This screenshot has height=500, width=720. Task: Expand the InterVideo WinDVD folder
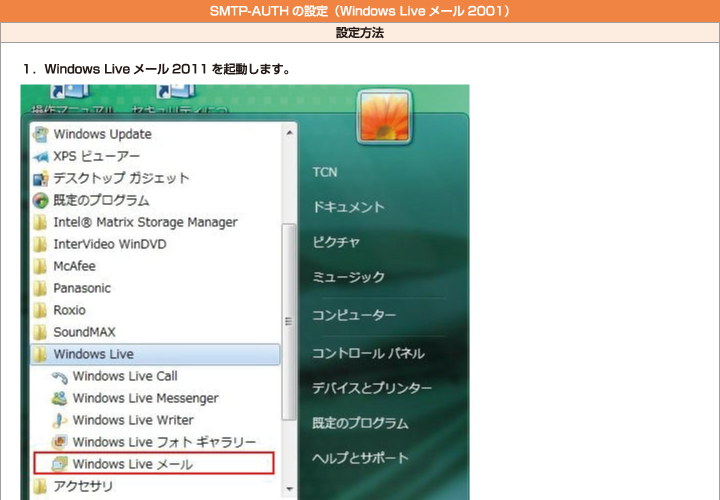(100, 244)
